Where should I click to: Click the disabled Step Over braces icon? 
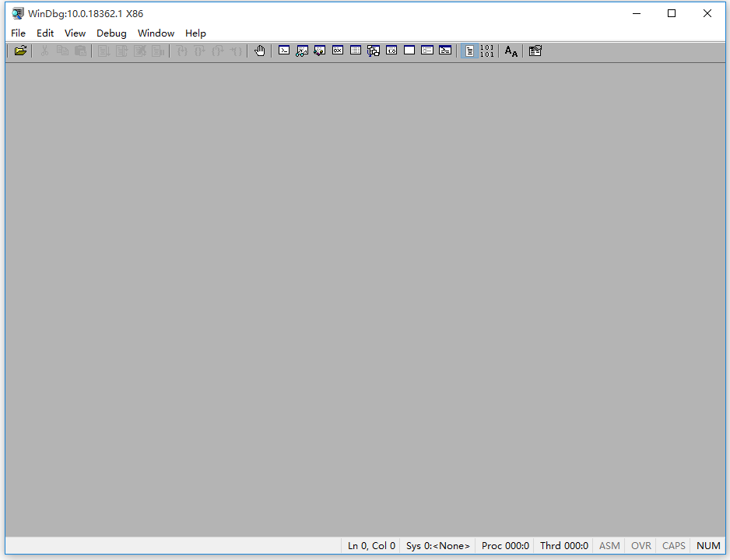click(x=200, y=51)
